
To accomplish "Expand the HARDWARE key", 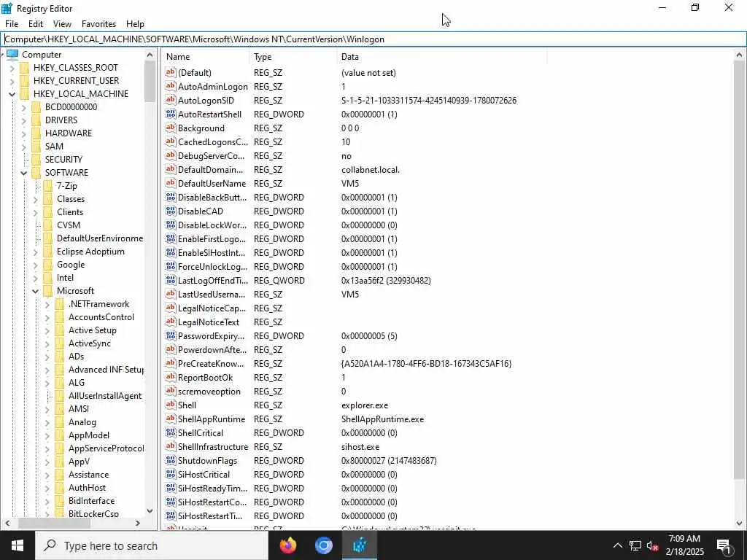I will (24, 134).
